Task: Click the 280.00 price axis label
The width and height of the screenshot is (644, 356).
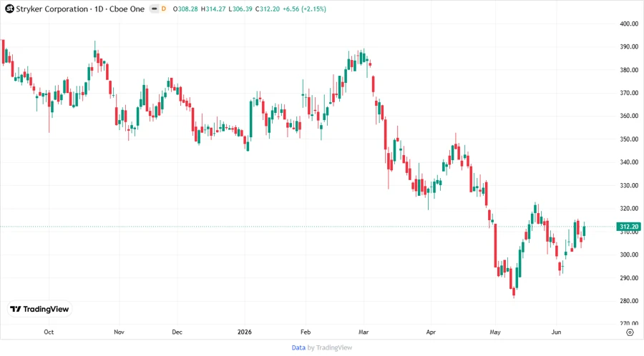Action: 629,301
